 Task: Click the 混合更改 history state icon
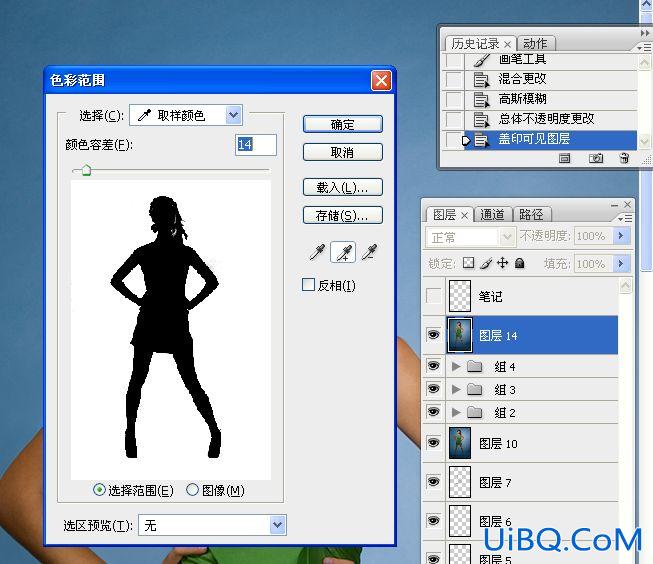tap(481, 79)
